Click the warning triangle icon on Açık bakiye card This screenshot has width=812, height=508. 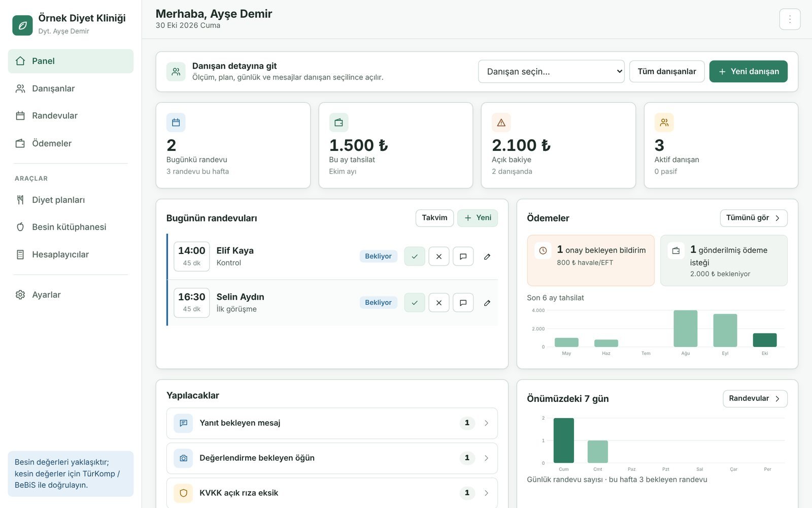pyautogui.click(x=501, y=122)
